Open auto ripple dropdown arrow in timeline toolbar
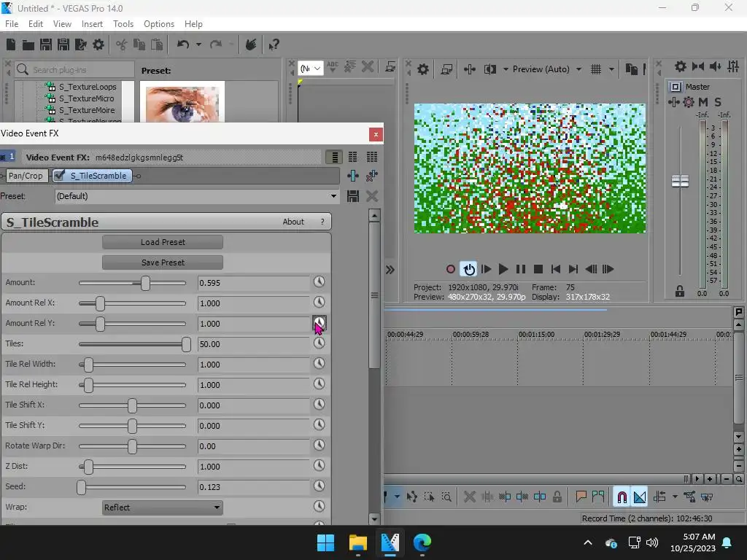747x560 pixels. [675, 497]
